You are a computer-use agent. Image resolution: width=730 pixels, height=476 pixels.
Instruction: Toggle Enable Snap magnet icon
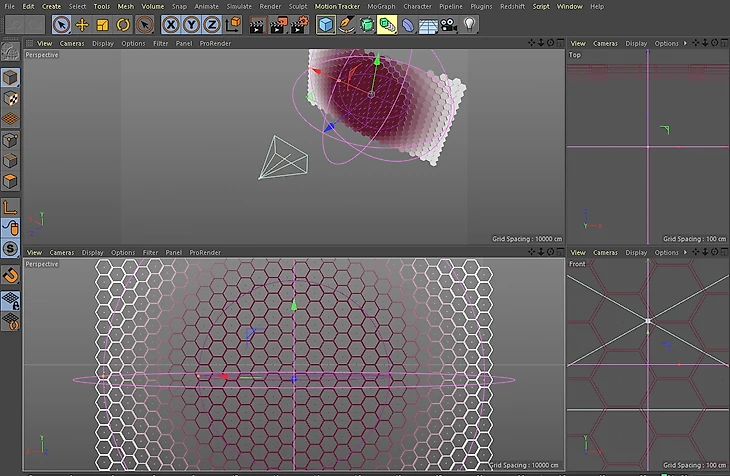(10, 274)
